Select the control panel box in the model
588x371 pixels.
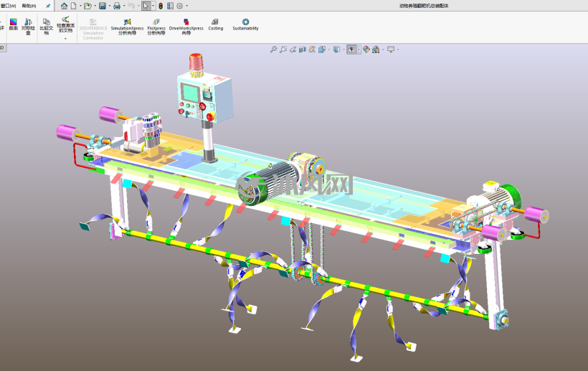coord(204,98)
